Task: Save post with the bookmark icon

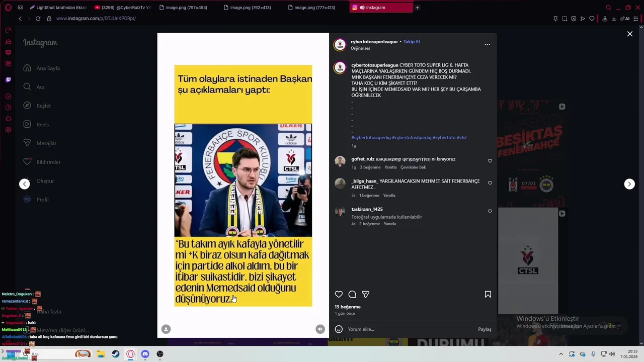Action: [x=488, y=295]
